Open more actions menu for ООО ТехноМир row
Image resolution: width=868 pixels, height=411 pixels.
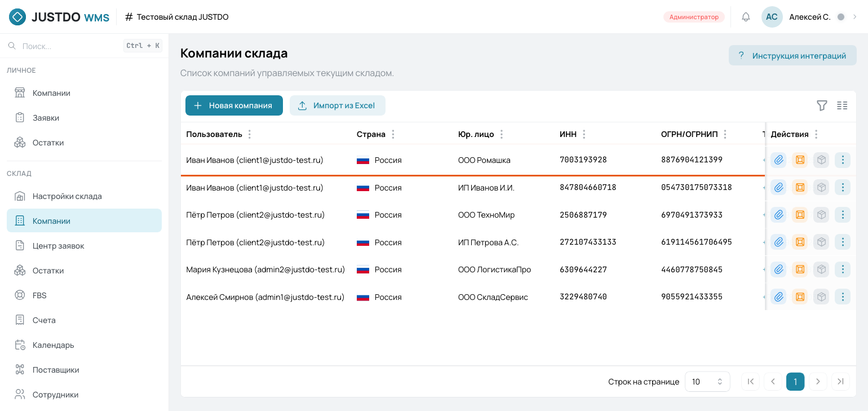[x=843, y=215]
